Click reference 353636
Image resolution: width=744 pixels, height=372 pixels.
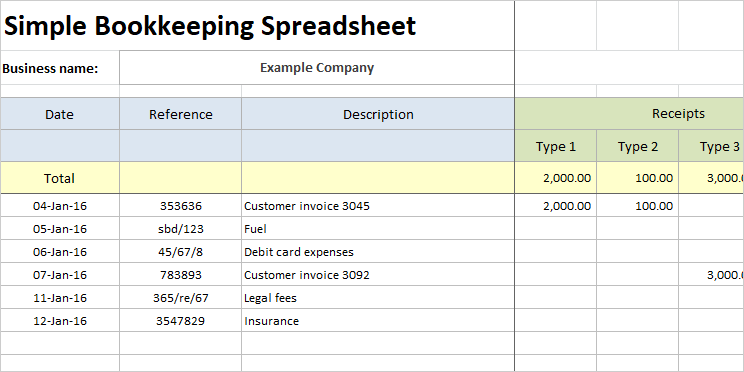pyautogui.click(x=180, y=205)
